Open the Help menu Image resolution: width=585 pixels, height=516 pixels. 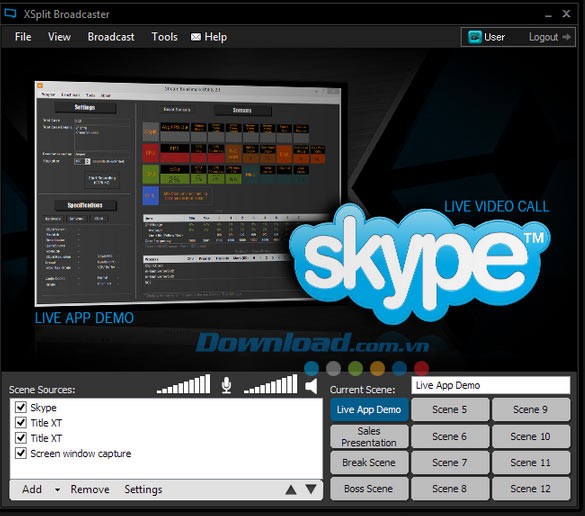click(215, 37)
